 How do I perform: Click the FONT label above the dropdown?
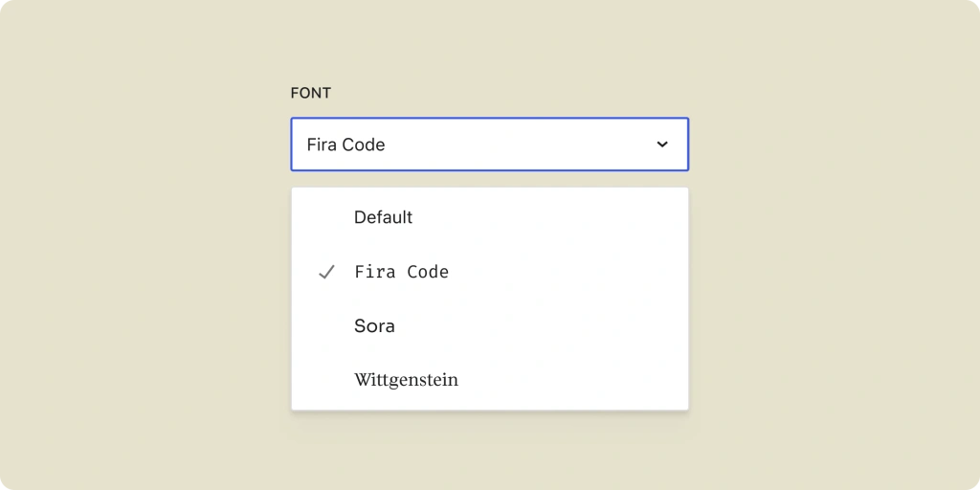point(311,93)
